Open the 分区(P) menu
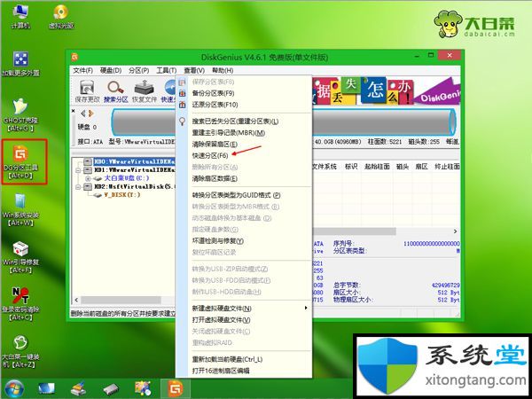This screenshot has height=399, width=532. (x=139, y=70)
